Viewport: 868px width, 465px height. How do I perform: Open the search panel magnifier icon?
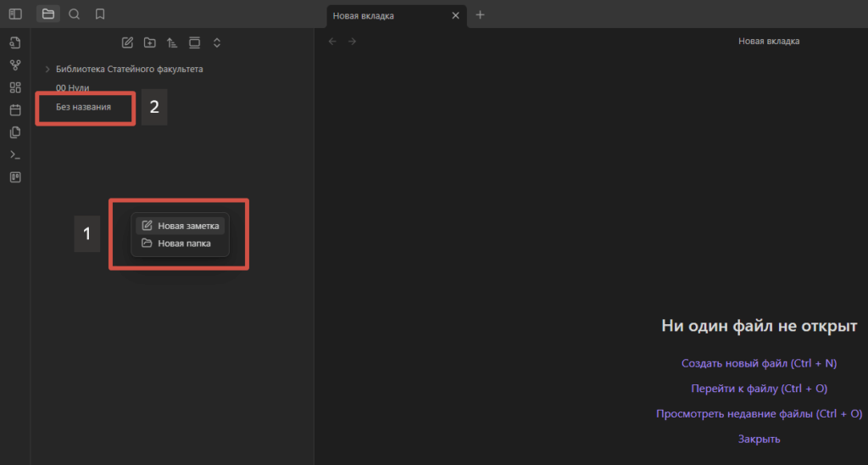(75, 14)
